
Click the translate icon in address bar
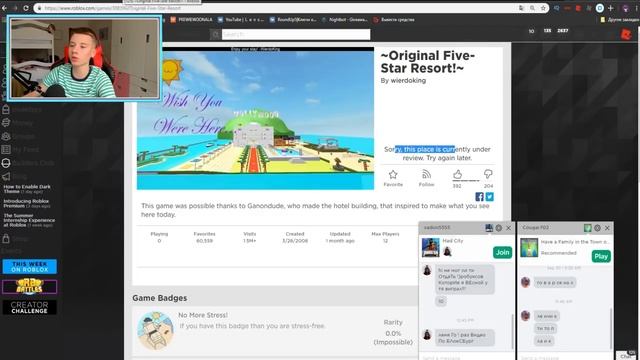click(522, 8)
